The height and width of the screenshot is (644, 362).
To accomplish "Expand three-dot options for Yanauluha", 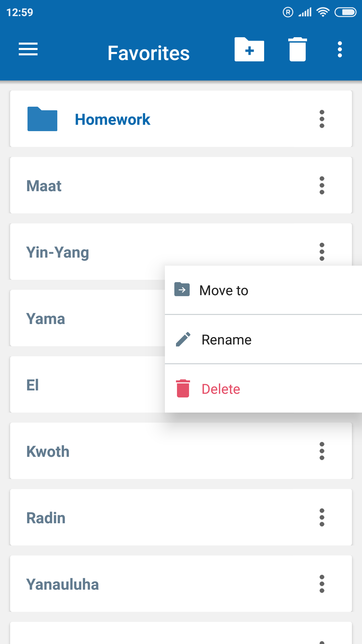I will pyautogui.click(x=322, y=584).
